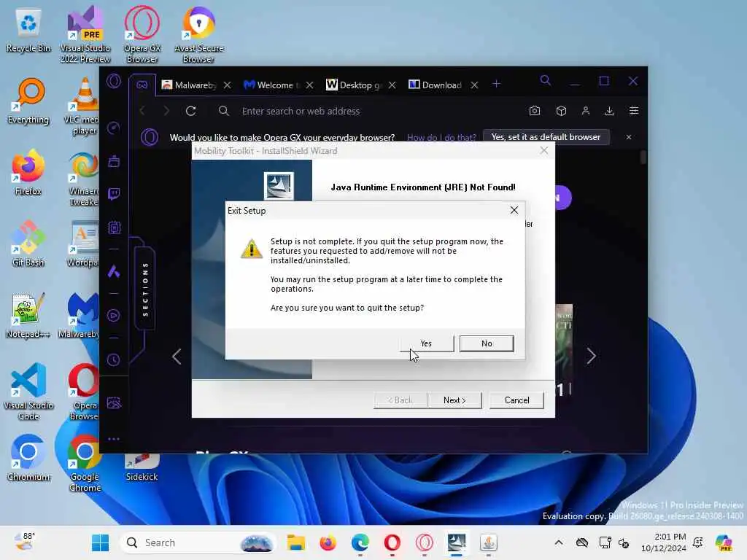747x560 pixels.
Task: Switch to Malwarebytes tab in Opera GX
Action: pyautogui.click(x=189, y=85)
